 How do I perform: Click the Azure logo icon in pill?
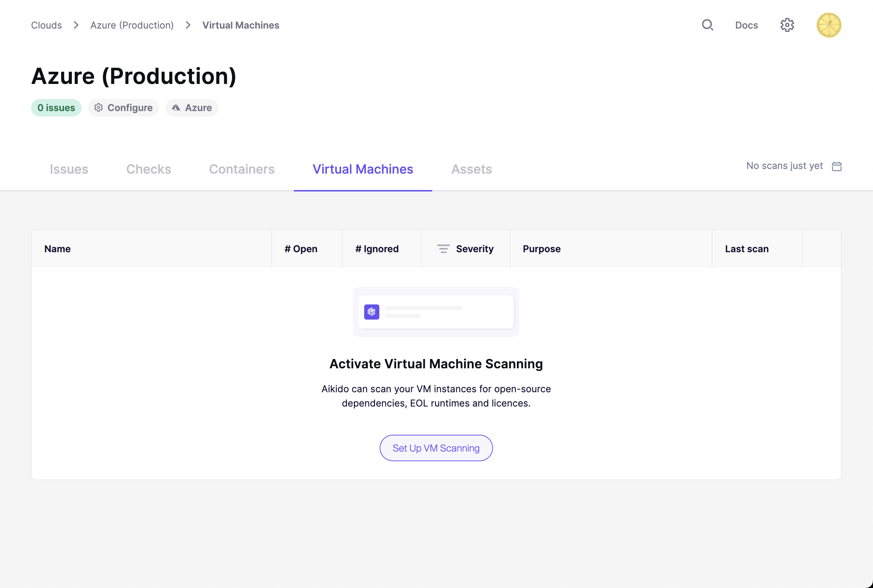[176, 108]
